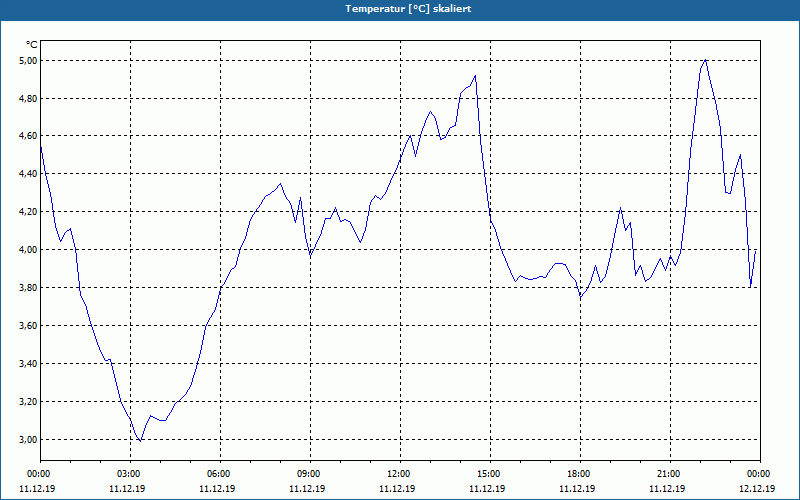Click the °C unit label above the axis
The width and height of the screenshot is (800, 500).
[32, 45]
